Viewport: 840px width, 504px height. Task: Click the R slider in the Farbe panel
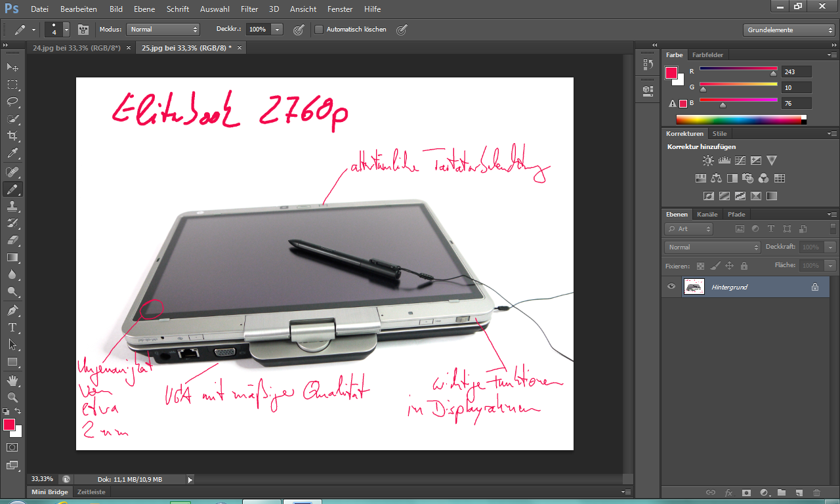coord(738,68)
